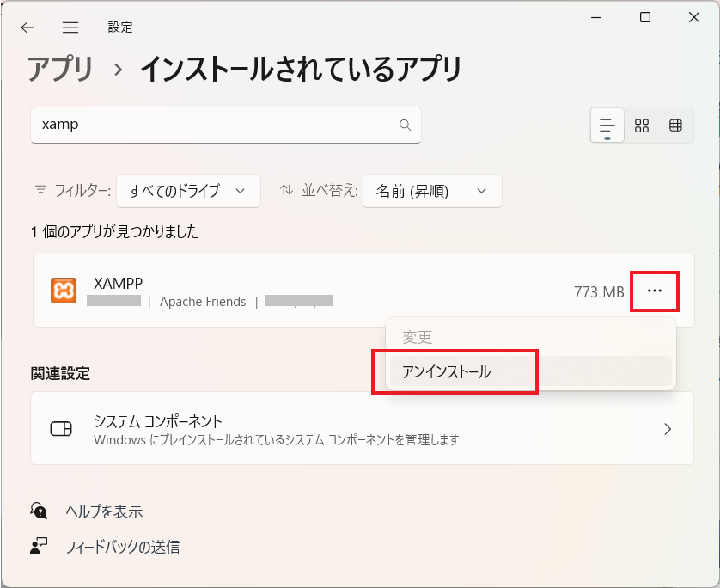The image size is (720, 588).
Task: Open the すべてのドライブ filter dropdown
Action: click(x=188, y=191)
